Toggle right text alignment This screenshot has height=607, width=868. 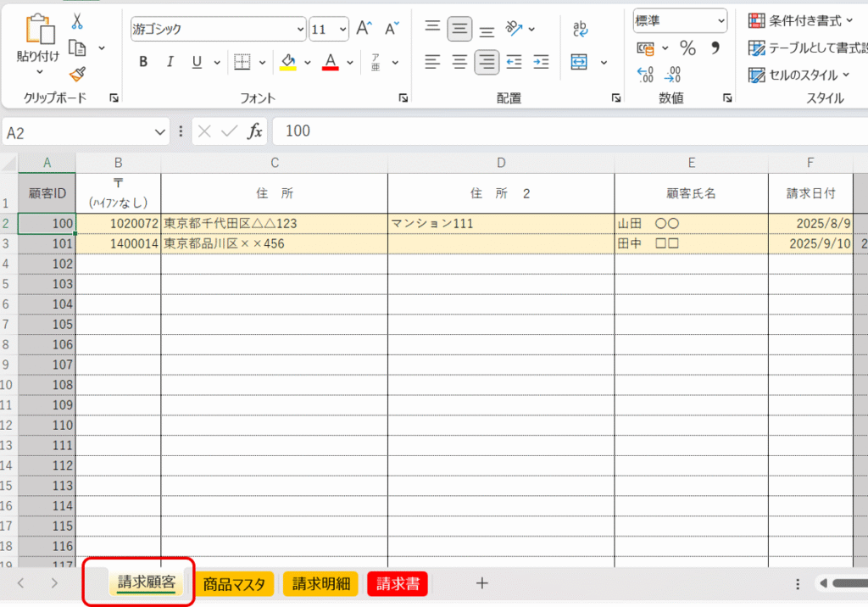[x=487, y=62]
